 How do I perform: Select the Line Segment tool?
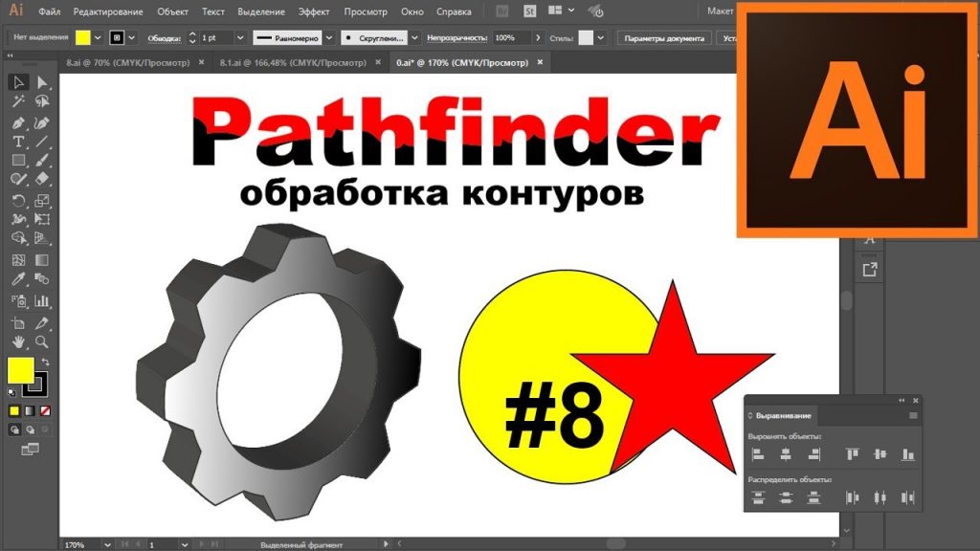[42, 142]
